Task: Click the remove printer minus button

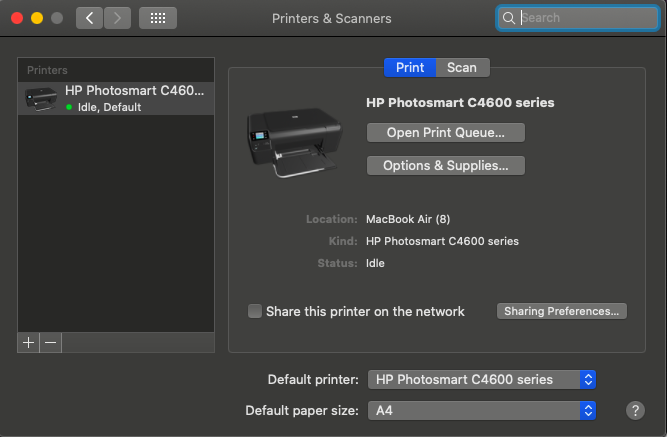Action: [51, 342]
